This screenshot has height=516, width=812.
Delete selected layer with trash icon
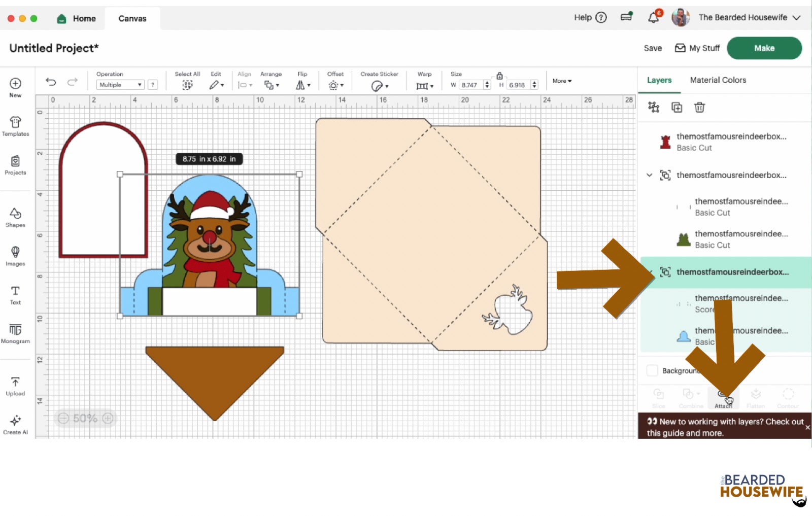(699, 107)
